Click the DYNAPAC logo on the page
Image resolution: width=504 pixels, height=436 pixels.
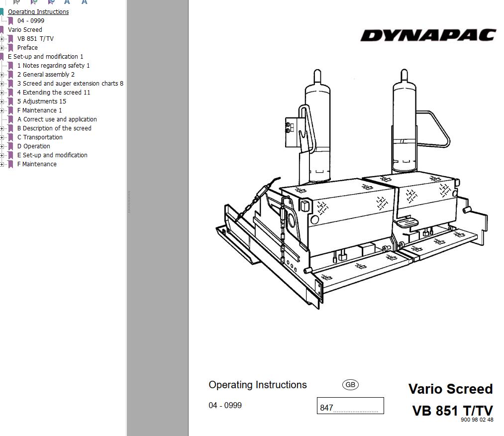[x=428, y=35]
